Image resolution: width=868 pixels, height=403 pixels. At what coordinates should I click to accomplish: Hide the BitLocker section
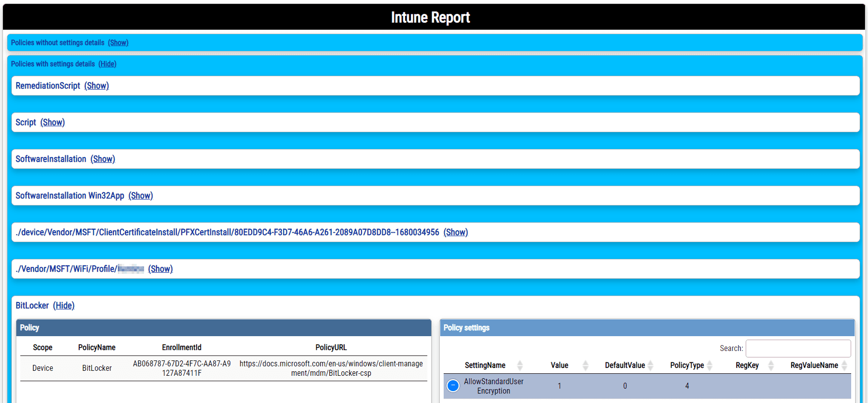pos(64,305)
